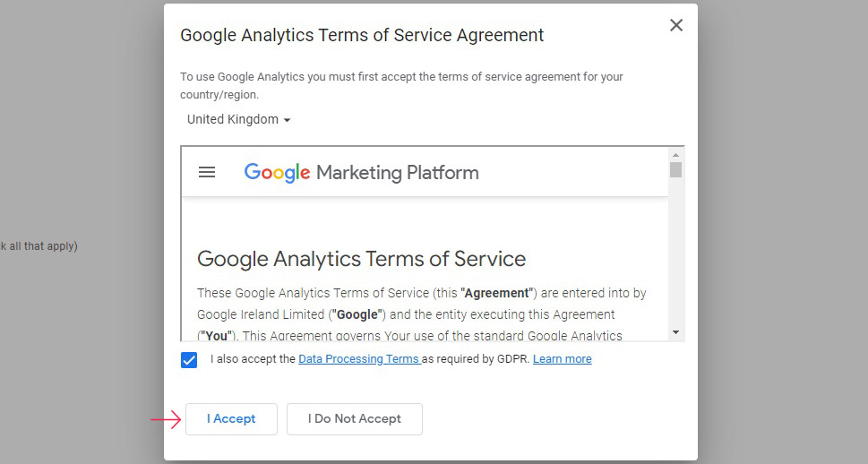Click the I Do Not Accept button
This screenshot has height=464, width=868.
[x=355, y=419]
